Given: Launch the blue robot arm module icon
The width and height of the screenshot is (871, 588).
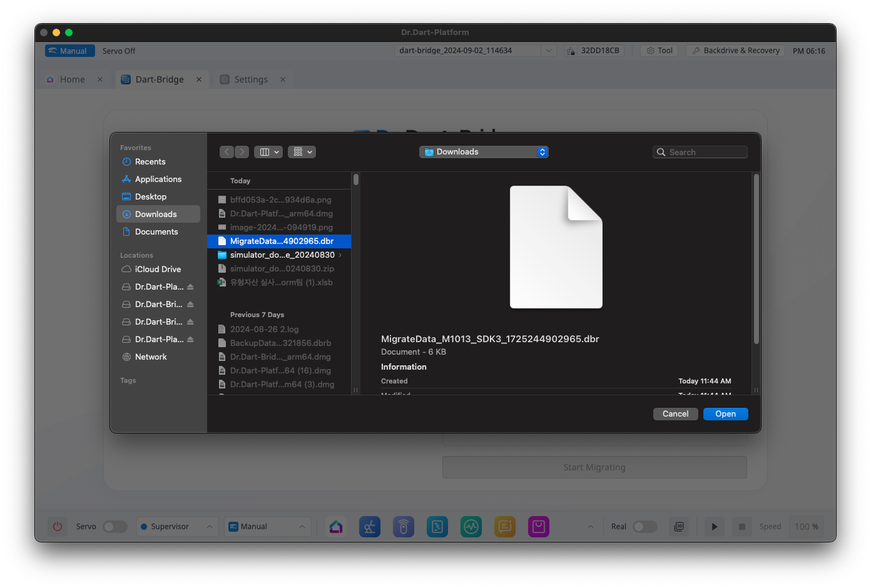Looking at the screenshot, I should 370,527.
